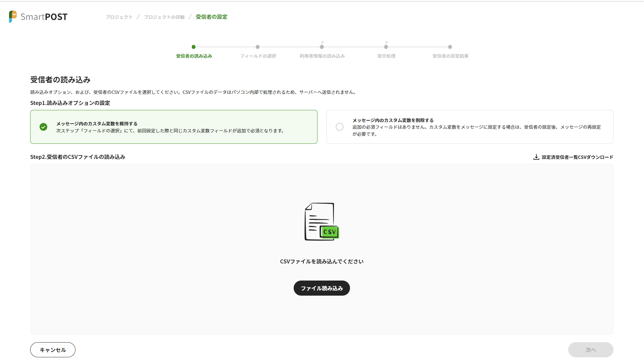Image resolution: width=644 pixels, height=364 pixels.
Task: Click the CSV drop zone text area
Action: click(x=321, y=261)
